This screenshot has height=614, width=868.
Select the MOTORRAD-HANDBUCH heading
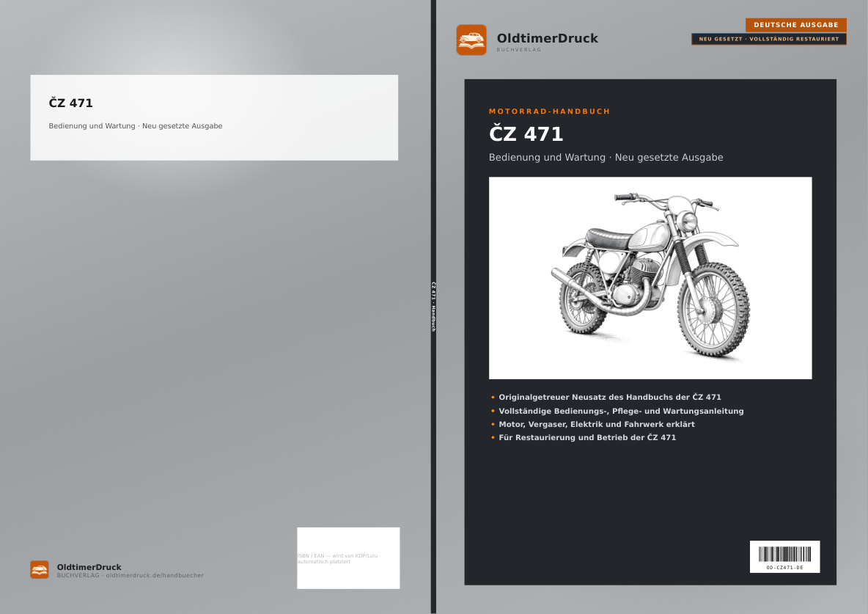tap(549, 112)
